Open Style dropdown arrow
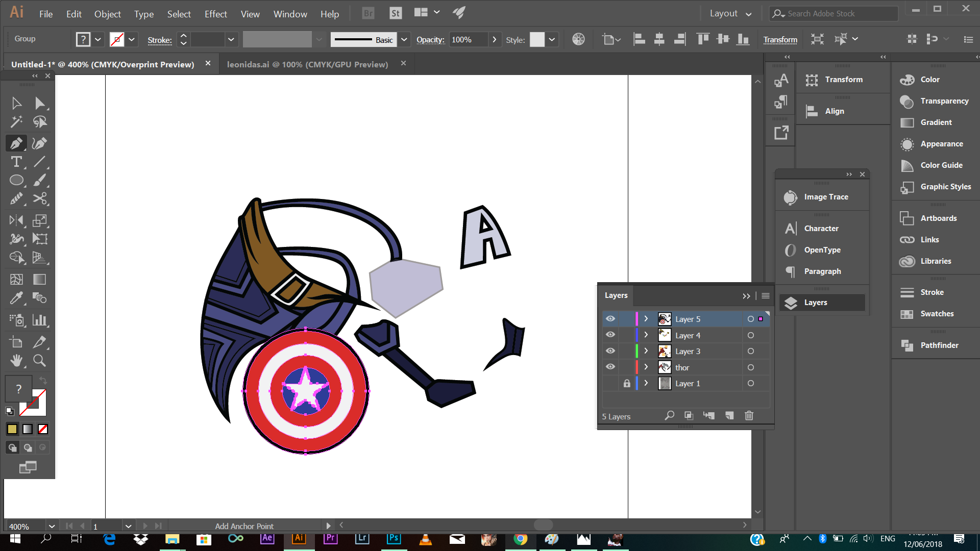Screen dimensions: 980x551 pos(552,39)
